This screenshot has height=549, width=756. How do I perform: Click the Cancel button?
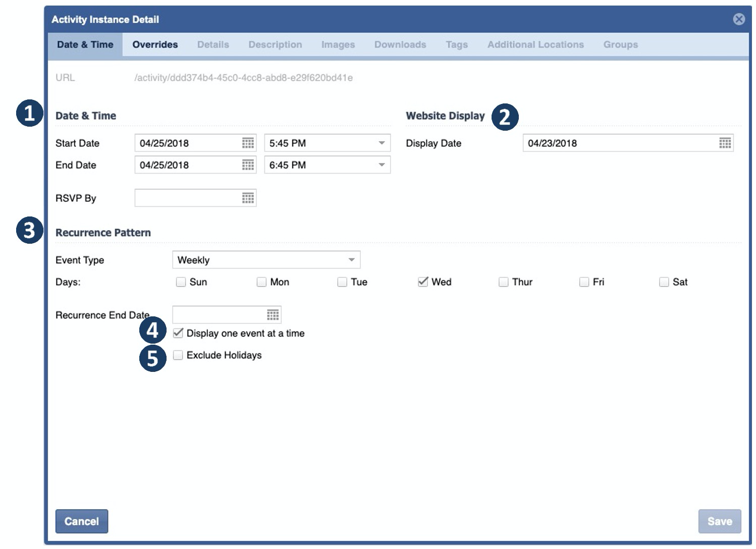click(82, 521)
